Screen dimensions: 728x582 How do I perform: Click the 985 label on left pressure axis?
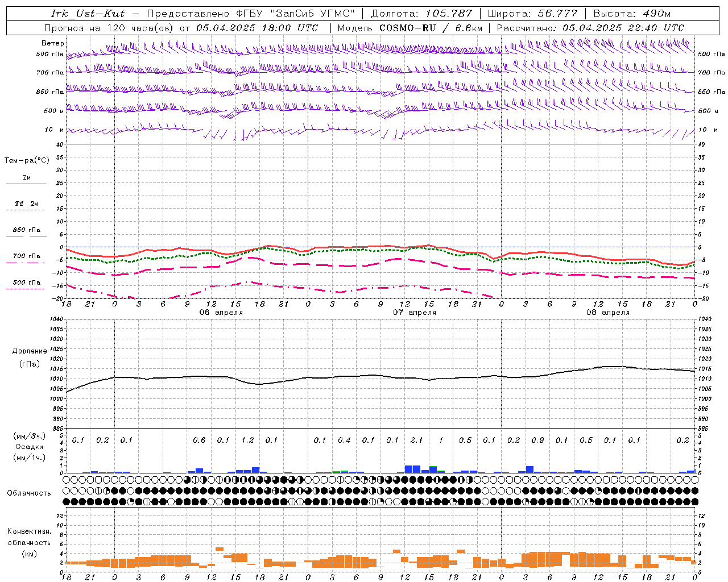[57, 429]
